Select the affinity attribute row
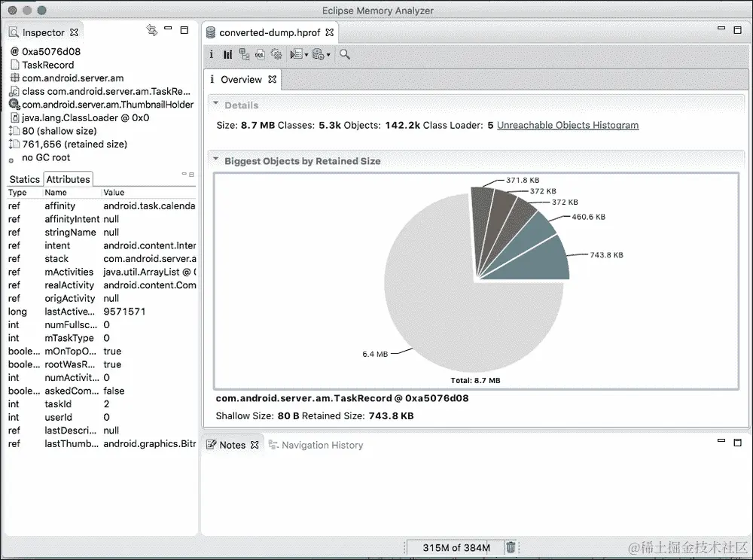 coord(102,205)
